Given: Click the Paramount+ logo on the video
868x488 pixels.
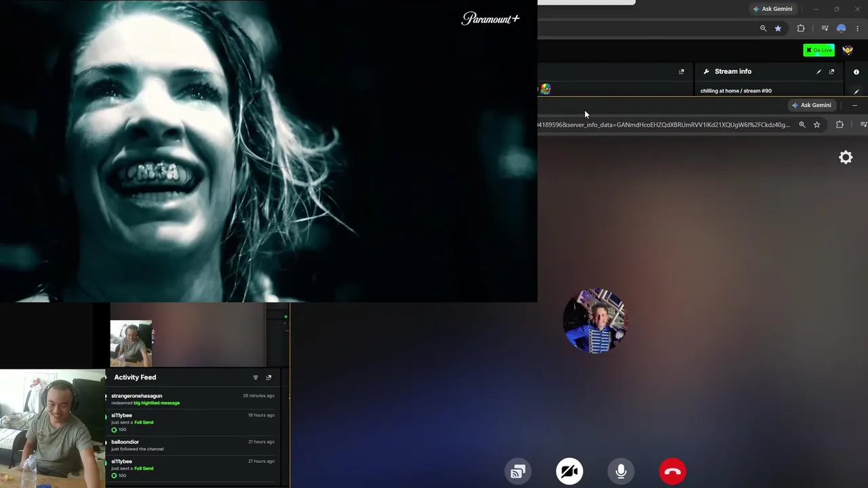Looking at the screenshot, I should coord(490,19).
